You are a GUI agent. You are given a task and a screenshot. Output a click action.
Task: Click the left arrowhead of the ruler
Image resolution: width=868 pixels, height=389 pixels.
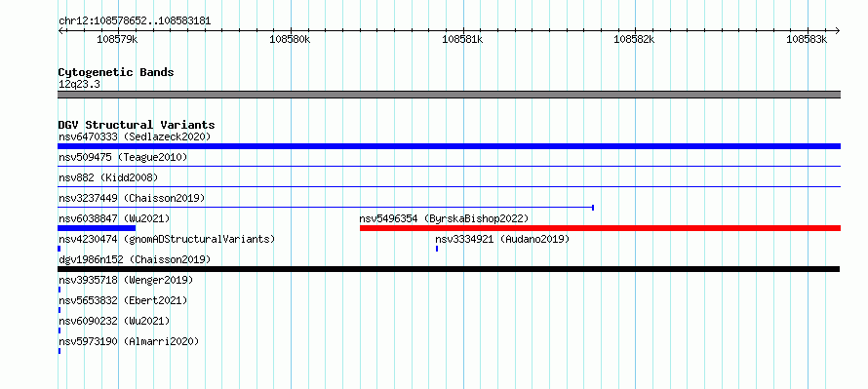[x=60, y=30]
